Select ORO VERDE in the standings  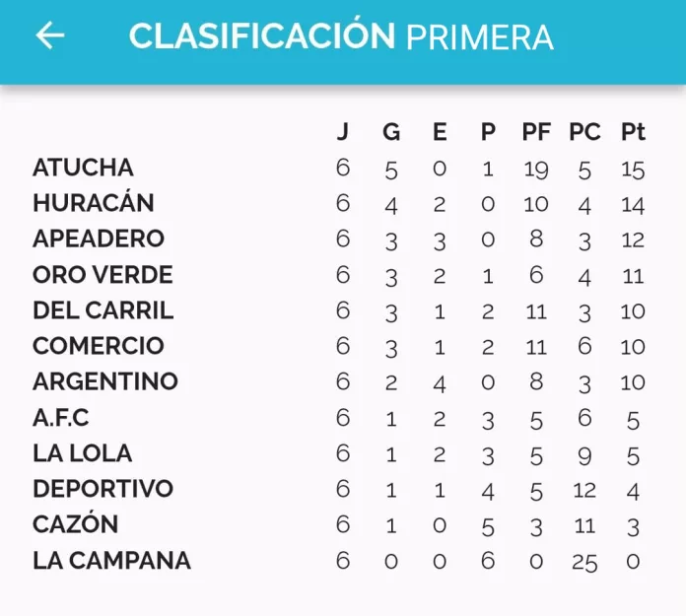[x=103, y=274]
